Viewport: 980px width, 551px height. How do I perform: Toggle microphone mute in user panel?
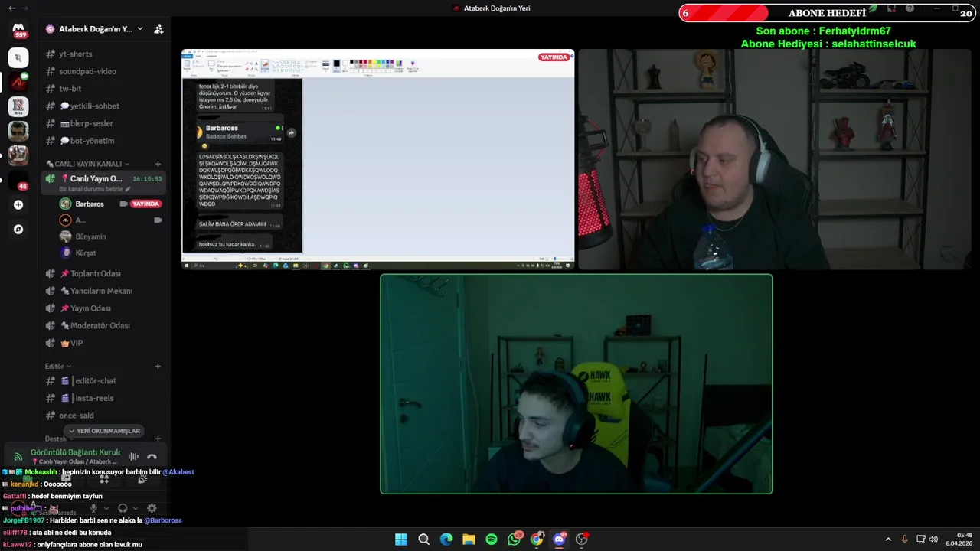pyautogui.click(x=93, y=508)
